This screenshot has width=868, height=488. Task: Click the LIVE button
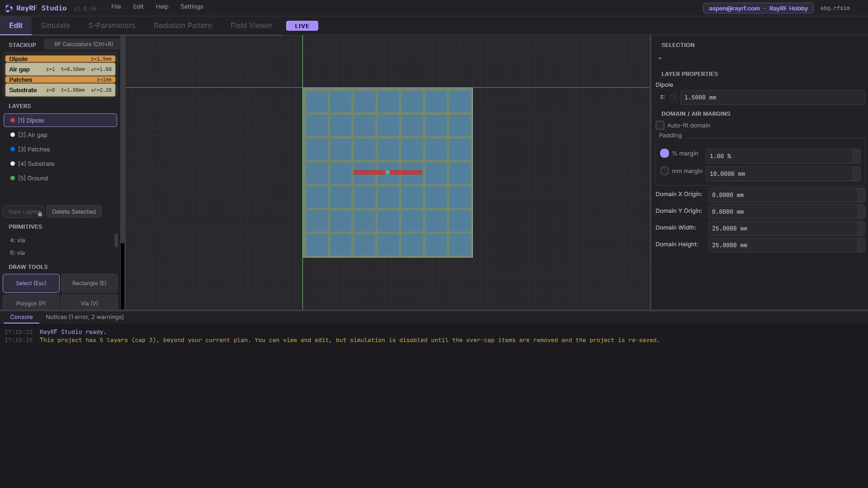coord(302,26)
